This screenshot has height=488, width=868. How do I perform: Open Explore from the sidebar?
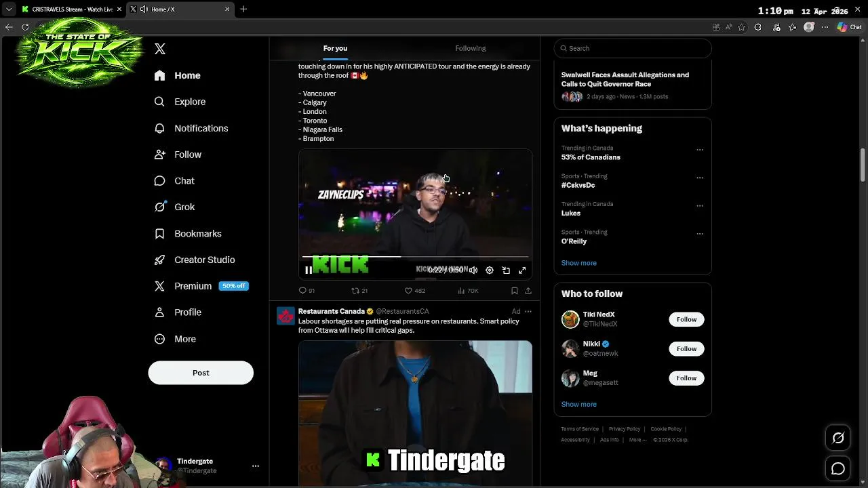(180, 102)
